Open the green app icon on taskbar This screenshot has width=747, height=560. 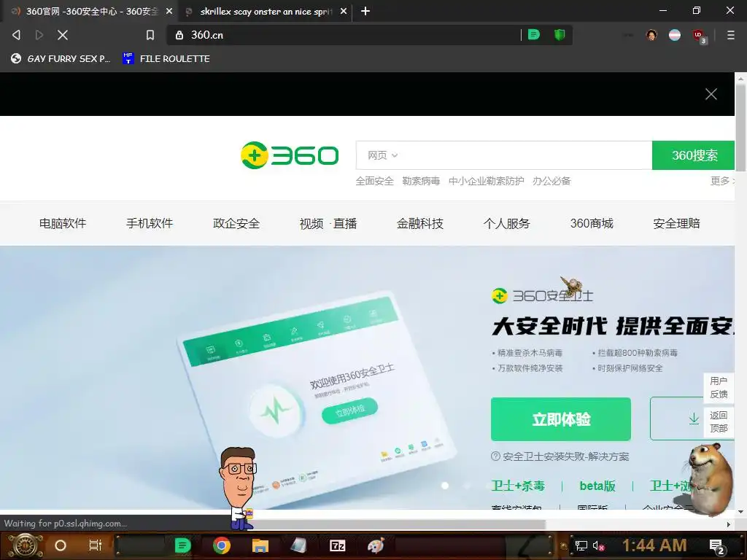[182, 545]
